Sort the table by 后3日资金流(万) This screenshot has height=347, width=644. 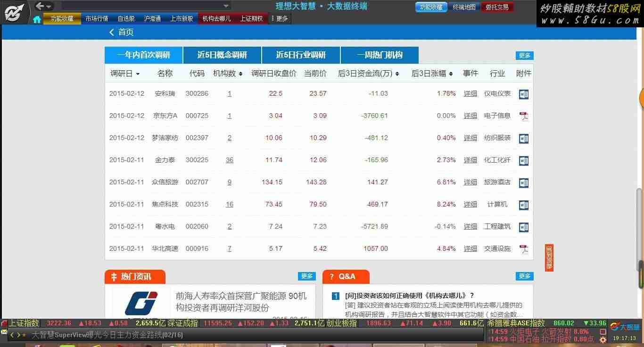click(x=369, y=74)
